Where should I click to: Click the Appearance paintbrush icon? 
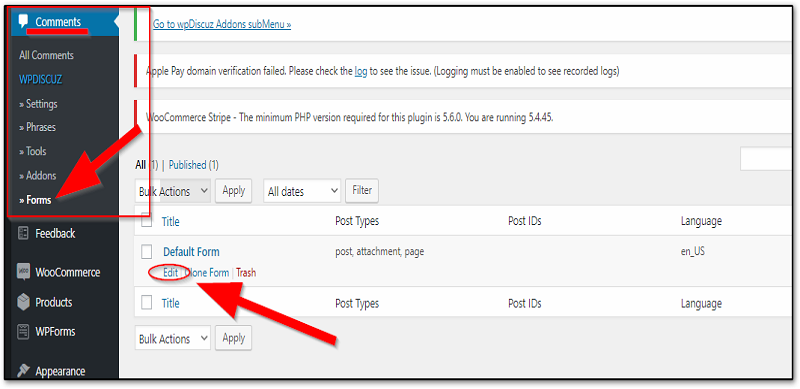(23, 371)
